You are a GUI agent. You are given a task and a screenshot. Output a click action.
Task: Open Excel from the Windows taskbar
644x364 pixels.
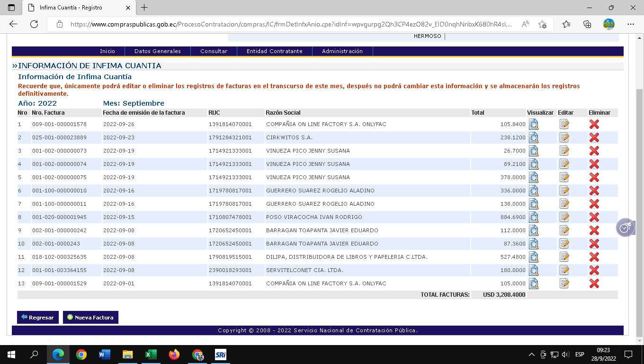(151, 355)
